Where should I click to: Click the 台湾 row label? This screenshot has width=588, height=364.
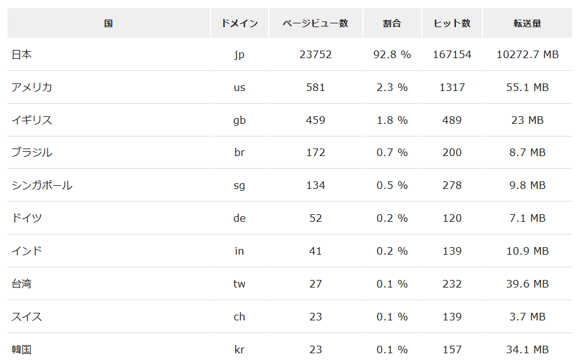(21, 284)
